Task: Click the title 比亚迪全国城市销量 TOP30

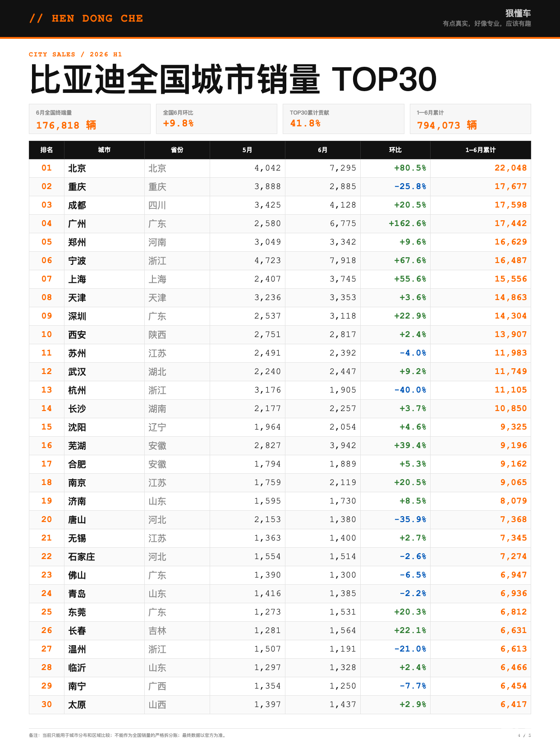Action: click(233, 79)
